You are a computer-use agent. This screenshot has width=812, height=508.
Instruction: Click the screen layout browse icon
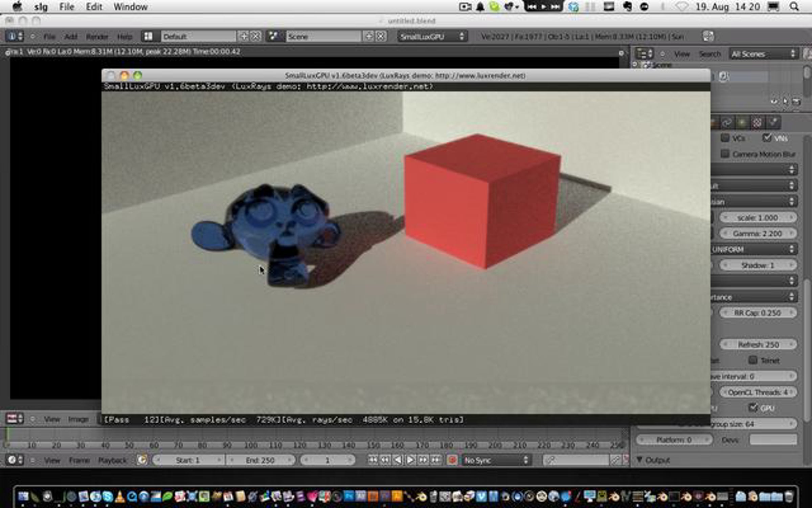point(148,36)
